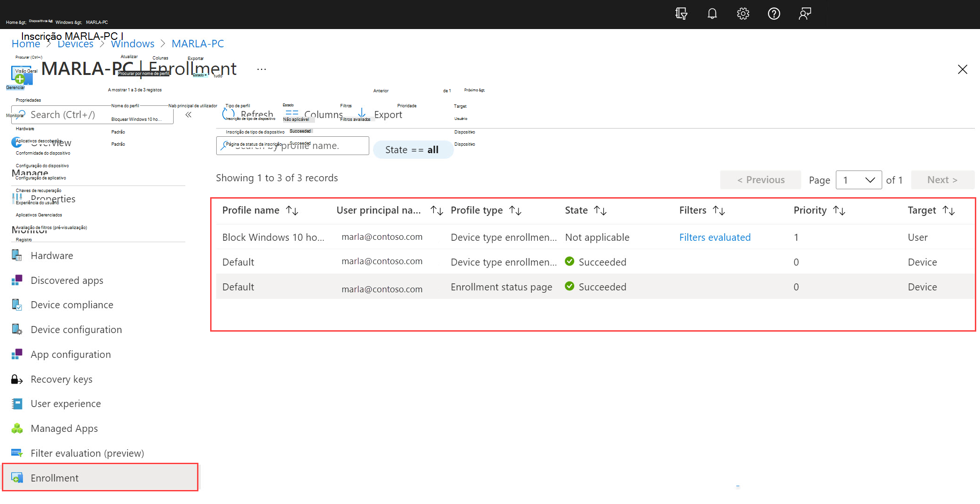Screen dimensions: 980x504
Task: Open the ellipsis more options menu
Action: click(261, 69)
